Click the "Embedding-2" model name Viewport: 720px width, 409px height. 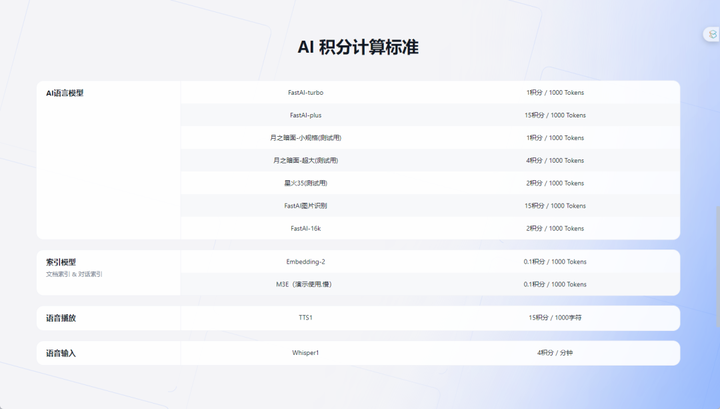pyautogui.click(x=305, y=262)
